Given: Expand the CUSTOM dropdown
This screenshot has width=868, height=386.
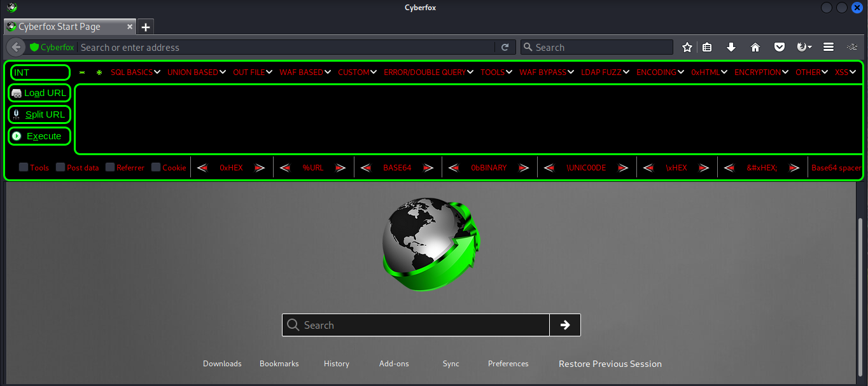Looking at the screenshot, I should click(x=358, y=72).
